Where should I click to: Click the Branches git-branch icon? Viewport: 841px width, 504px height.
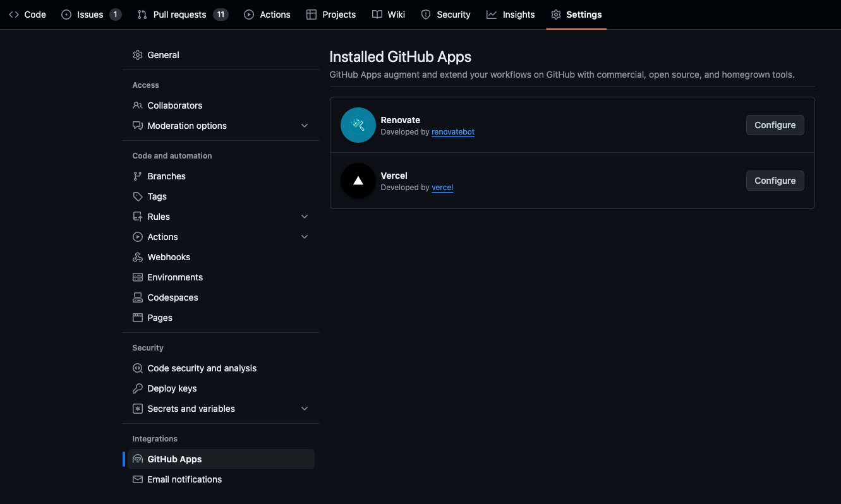tap(138, 176)
